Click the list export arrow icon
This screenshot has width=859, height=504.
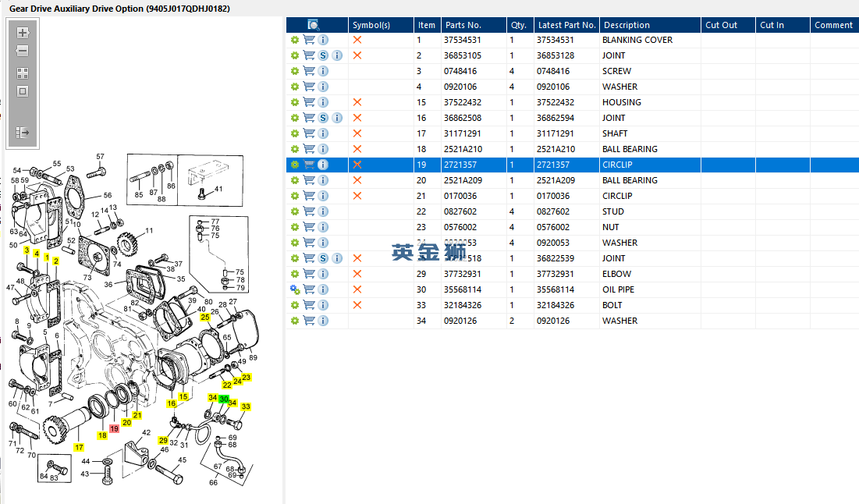23,133
